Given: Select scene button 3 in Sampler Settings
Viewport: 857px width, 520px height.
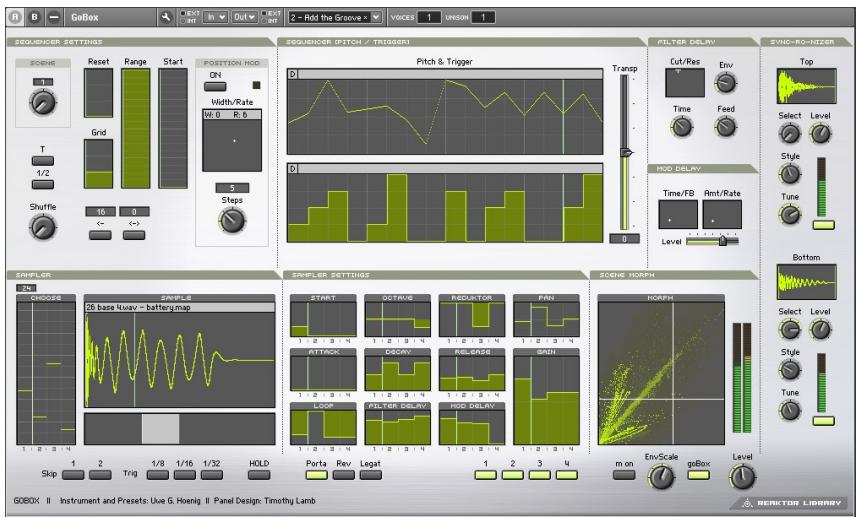Looking at the screenshot, I should 540,475.
